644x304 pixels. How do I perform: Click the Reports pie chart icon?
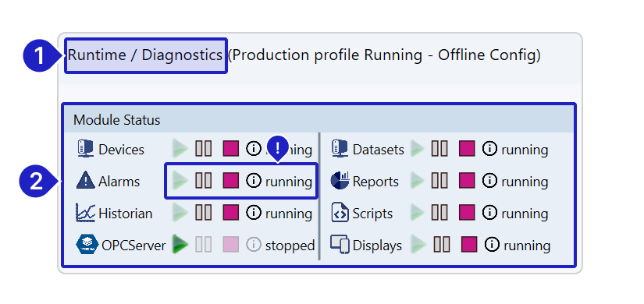click(340, 181)
